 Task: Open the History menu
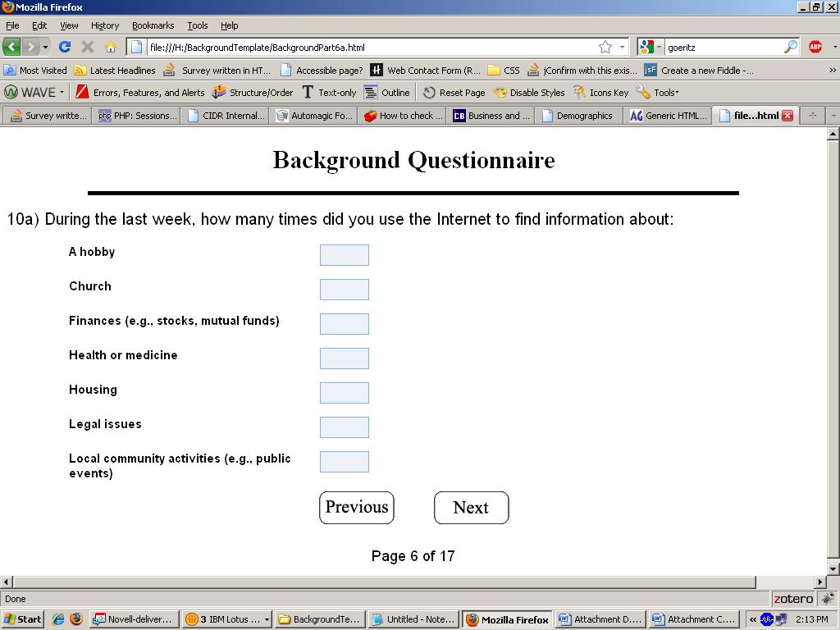coord(105,25)
